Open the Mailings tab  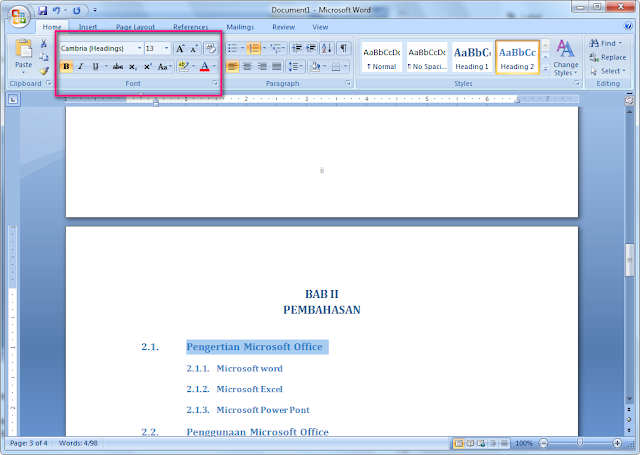[240, 27]
